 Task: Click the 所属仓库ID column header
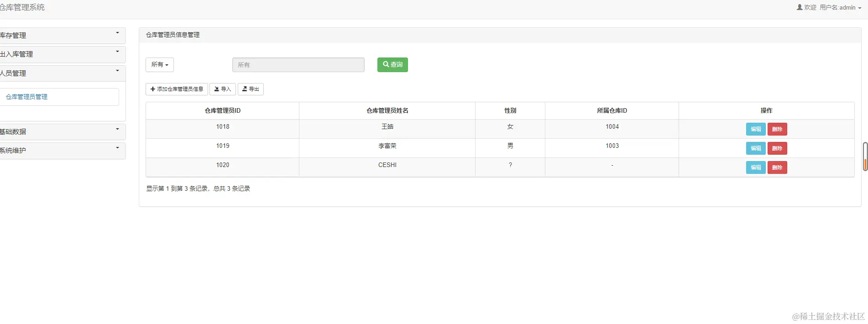click(x=612, y=110)
